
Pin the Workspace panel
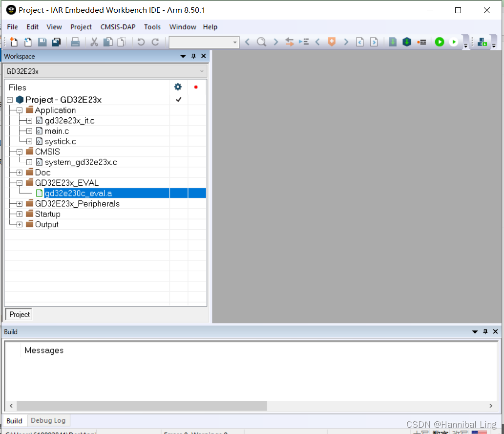click(193, 56)
